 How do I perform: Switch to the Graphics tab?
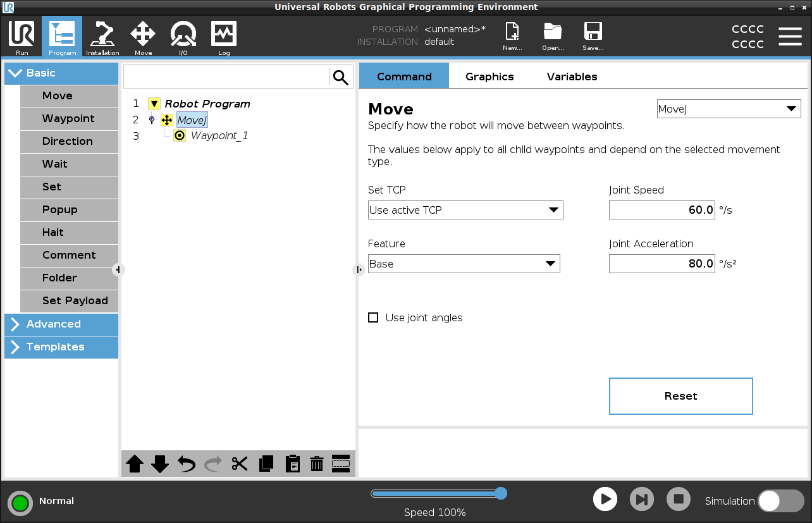pyautogui.click(x=489, y=77)
